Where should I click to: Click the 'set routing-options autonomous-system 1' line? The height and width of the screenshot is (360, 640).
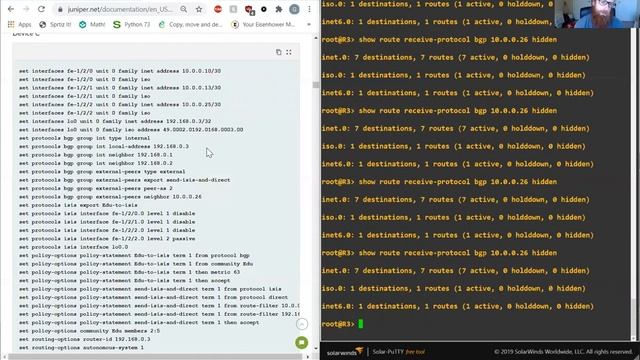81,348
